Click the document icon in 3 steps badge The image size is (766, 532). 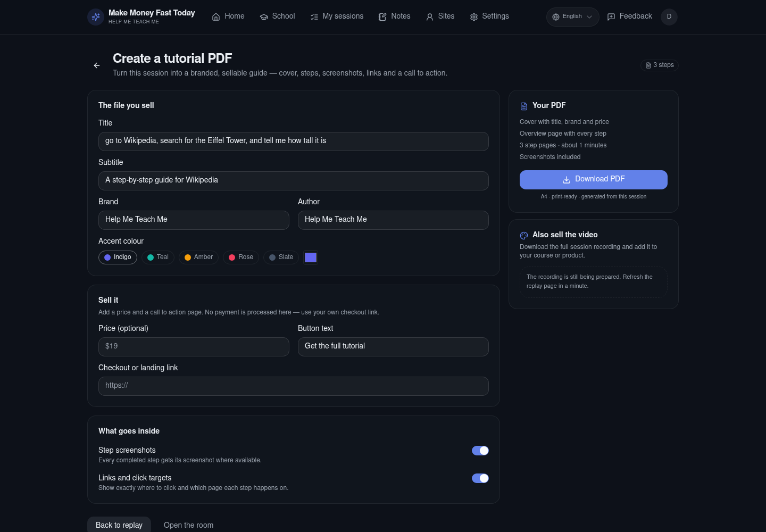(648, 65)
